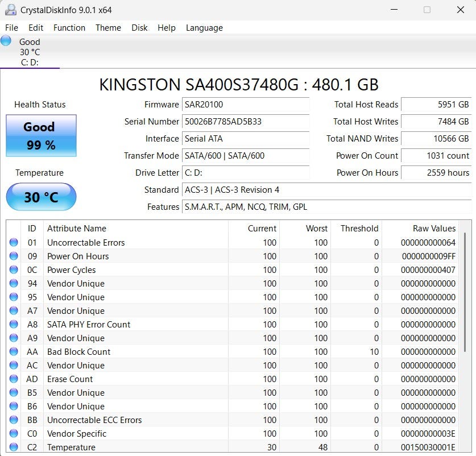Click the blue disk status orb above C: D:
Image resolution: width=476 pixels, height=456 pixels.
(6, 41)
